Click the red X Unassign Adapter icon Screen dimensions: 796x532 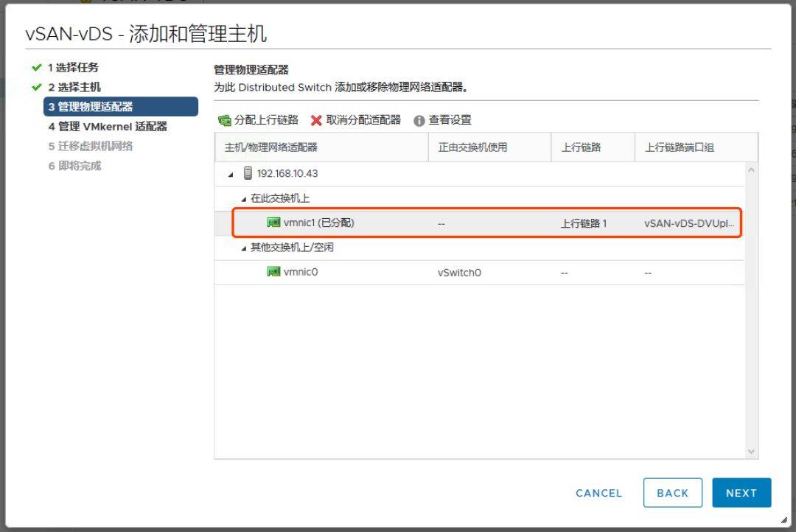[x=316, y=120]
